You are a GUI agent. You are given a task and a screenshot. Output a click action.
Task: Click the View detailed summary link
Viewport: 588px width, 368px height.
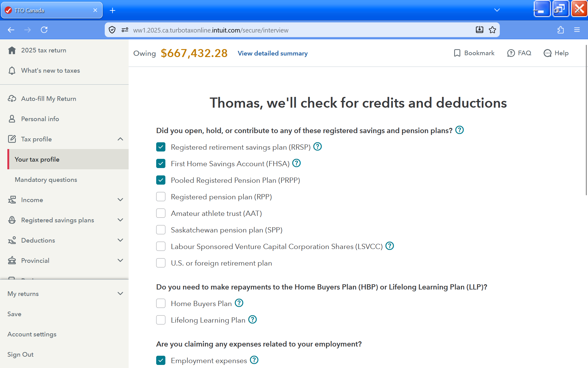tap(273, 53)
